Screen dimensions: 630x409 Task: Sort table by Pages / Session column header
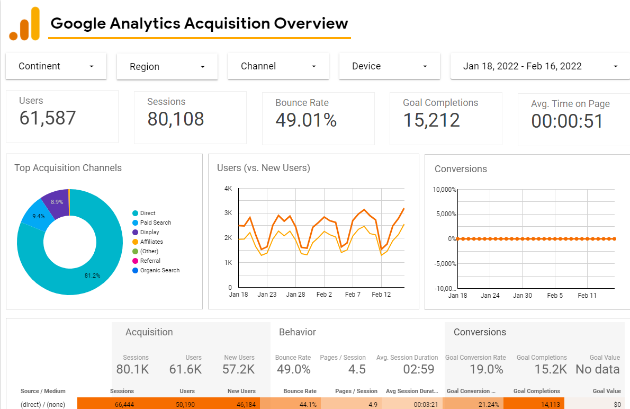click(356, 391)
